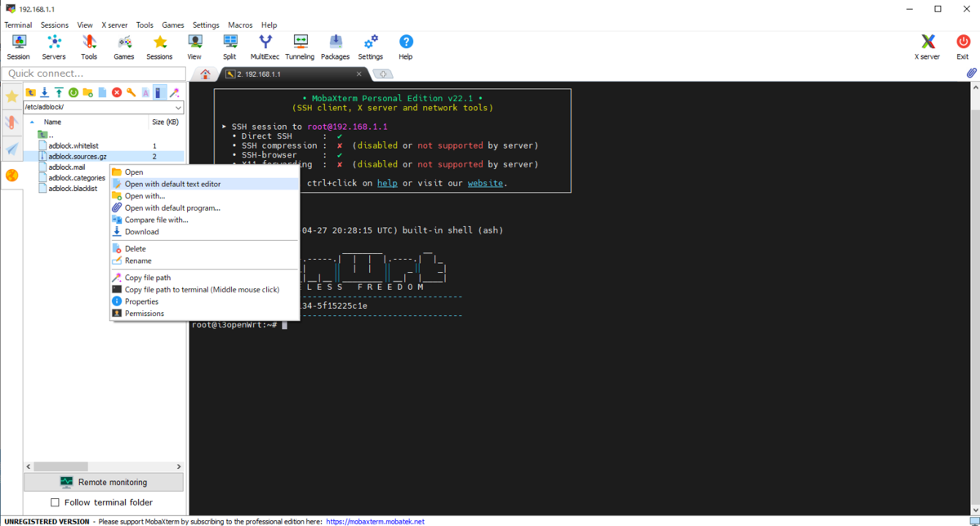Choose 'Delete' in the context menu
Viewport: 980px width, 526px height.
point(204,248)
